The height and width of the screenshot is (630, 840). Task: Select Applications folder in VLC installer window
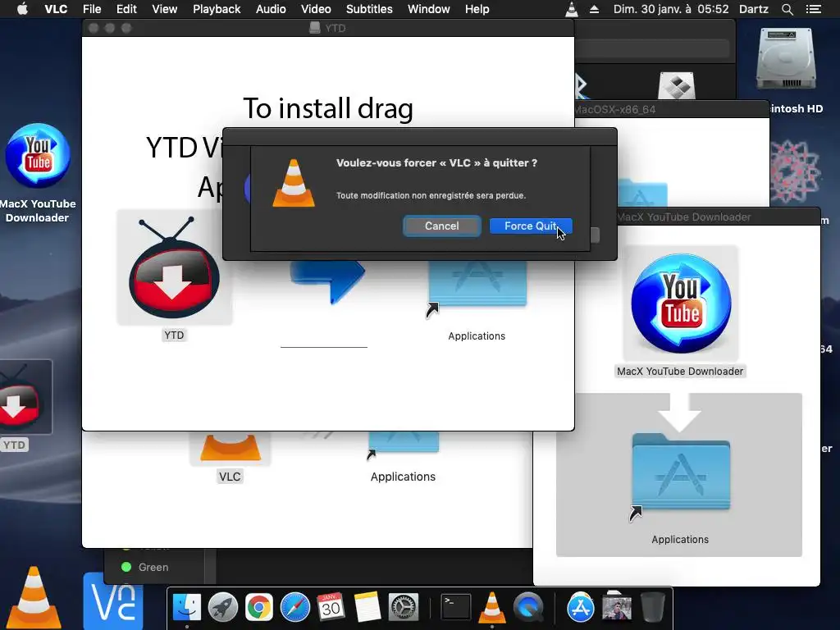coord(404,445)
